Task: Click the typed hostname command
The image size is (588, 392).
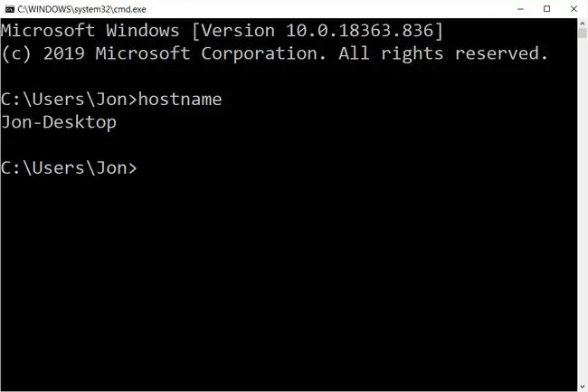Action: pyautogui.click(x=180, y=100)
